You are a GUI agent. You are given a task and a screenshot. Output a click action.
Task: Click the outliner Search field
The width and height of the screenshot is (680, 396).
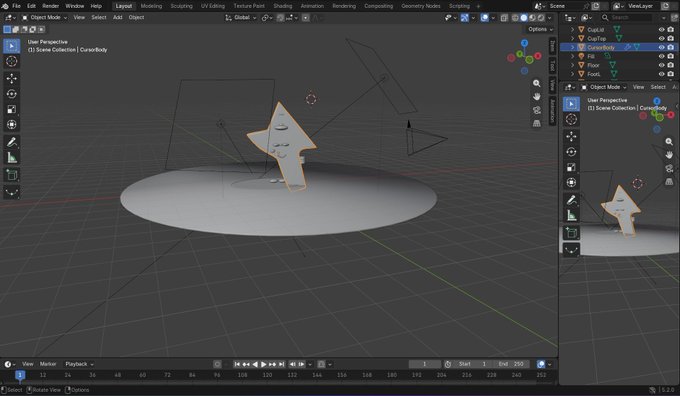click(627, 17)
